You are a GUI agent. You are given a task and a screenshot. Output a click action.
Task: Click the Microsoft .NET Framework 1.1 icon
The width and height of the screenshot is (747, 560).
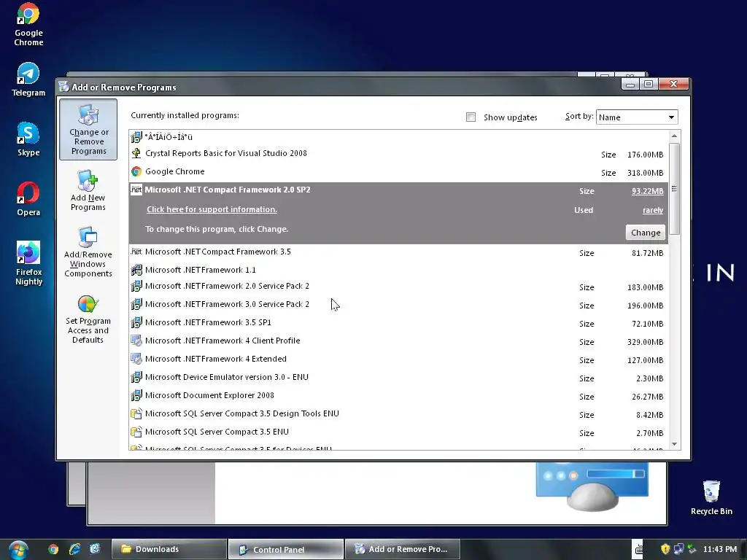click(136, 270)
